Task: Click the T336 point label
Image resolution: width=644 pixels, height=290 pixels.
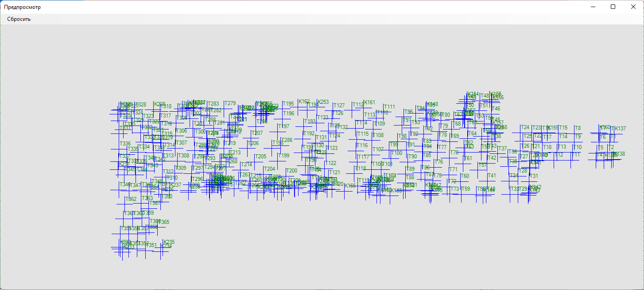Action: 125,144
